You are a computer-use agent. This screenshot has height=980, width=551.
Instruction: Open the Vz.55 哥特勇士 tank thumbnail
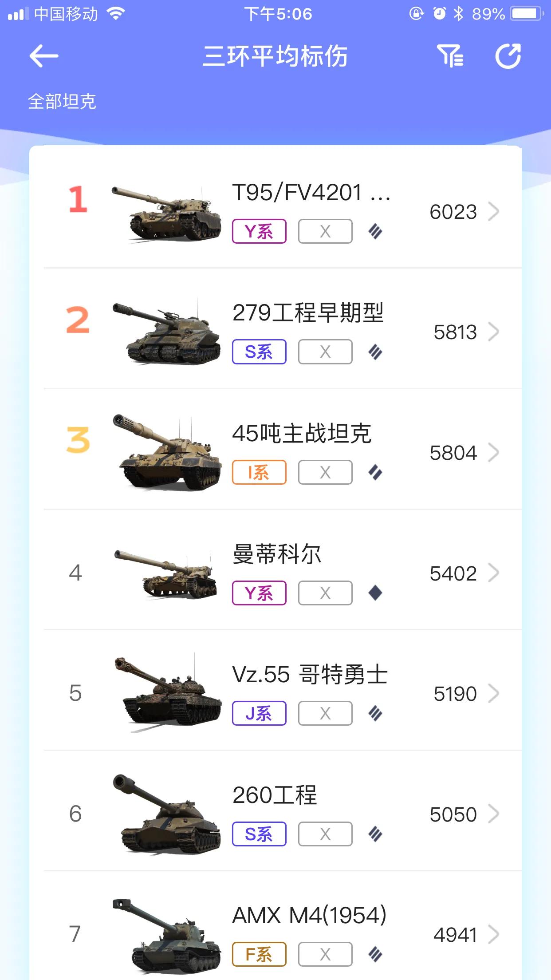168,693
